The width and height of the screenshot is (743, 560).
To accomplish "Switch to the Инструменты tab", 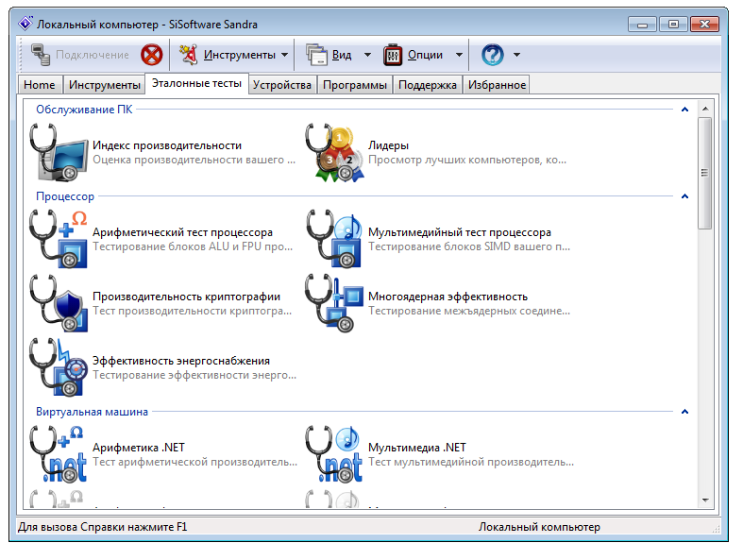I will pyautogui.click(x=104, y=85).
